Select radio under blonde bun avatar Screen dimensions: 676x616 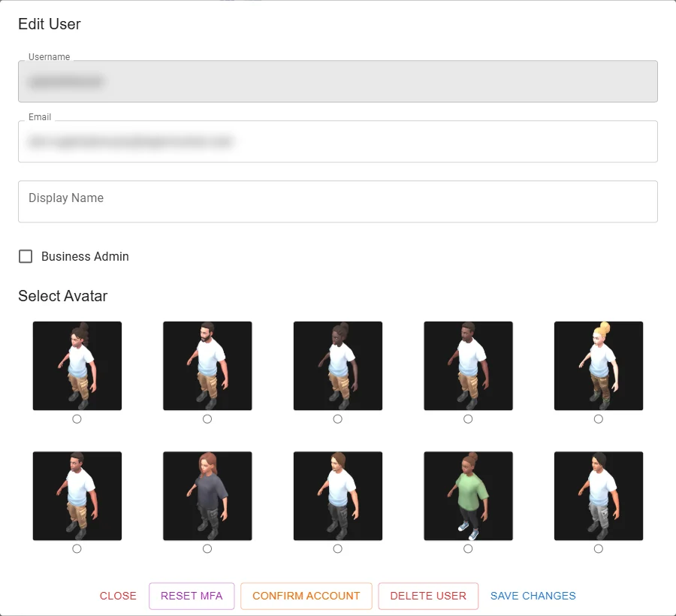[x=599, y=419]
